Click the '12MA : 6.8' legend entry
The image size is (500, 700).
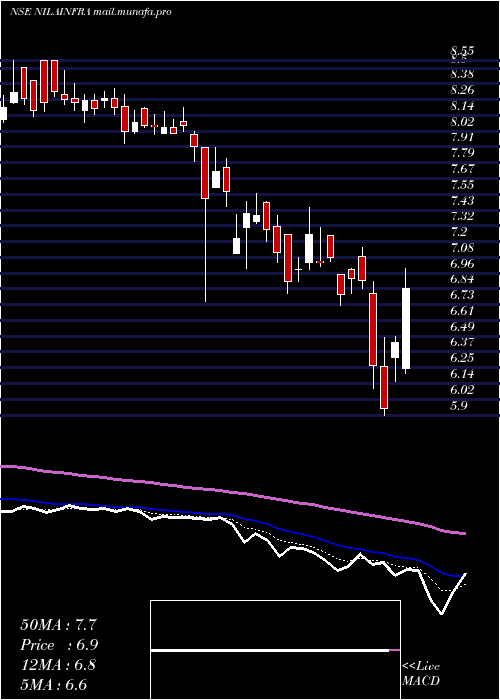[58, 665]
